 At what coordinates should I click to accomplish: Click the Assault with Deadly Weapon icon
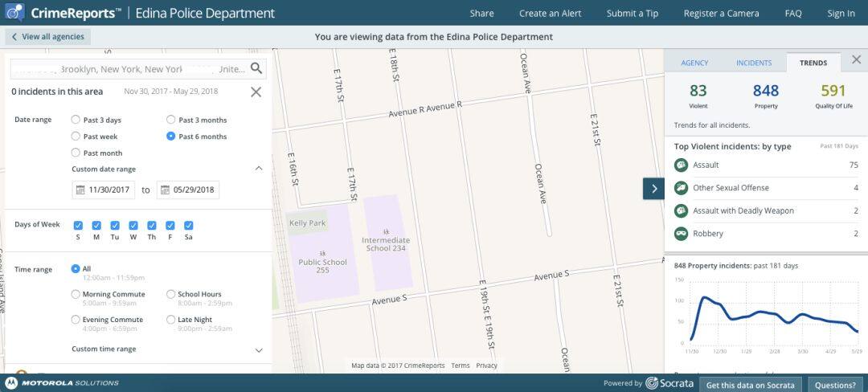click(681, 210)
